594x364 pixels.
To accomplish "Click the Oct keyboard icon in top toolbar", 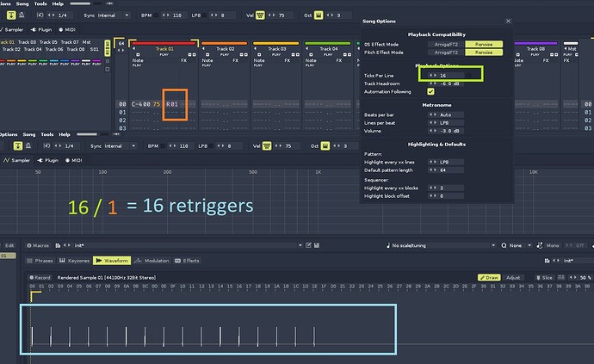I will (319, 15).
